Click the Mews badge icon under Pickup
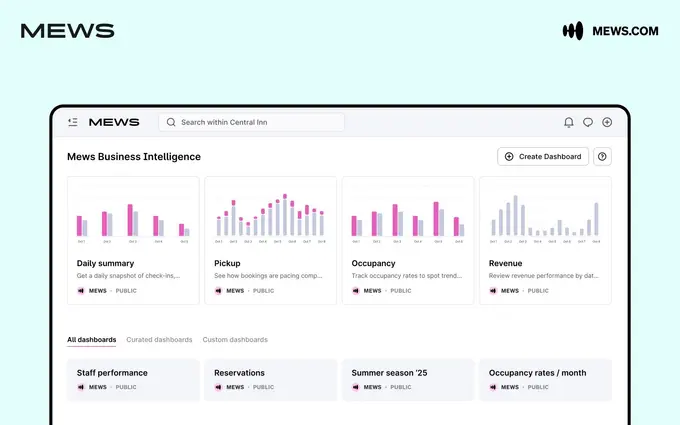The image size is (680, 425). pos(218,291)
